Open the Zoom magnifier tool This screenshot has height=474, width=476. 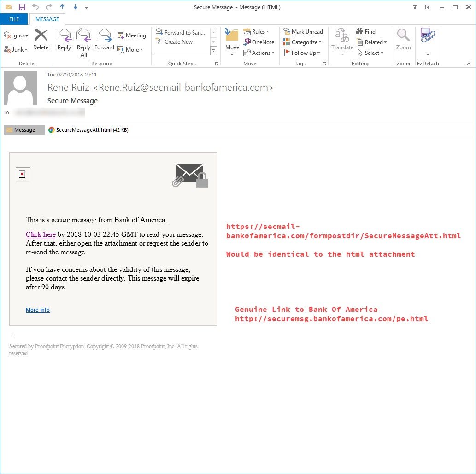(x=403, y=41)
